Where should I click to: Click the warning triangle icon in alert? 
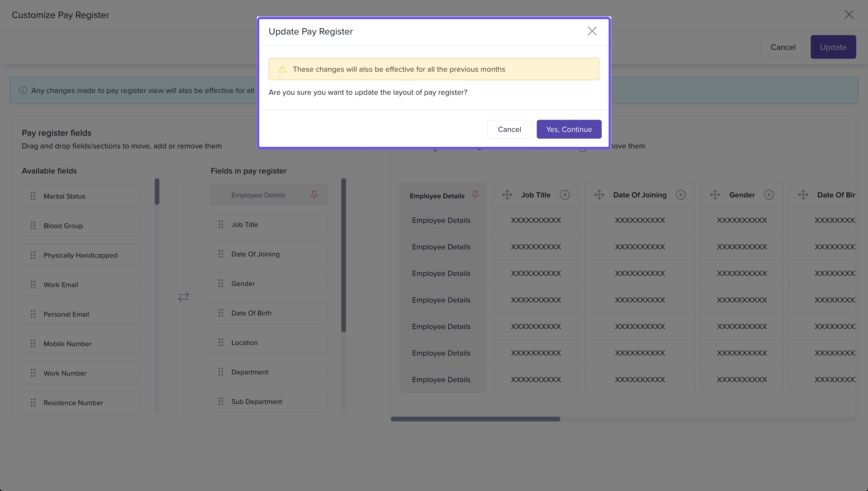282,69
